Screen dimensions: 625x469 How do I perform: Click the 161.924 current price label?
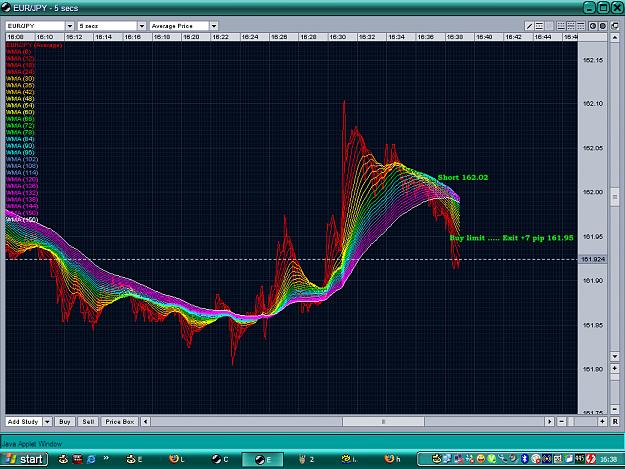593,259
